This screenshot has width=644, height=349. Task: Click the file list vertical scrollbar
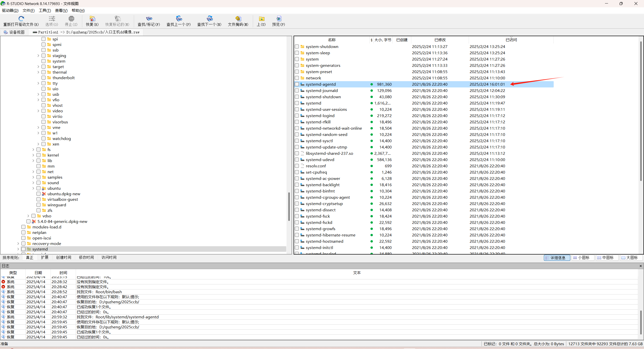click(x=640, y=111)
